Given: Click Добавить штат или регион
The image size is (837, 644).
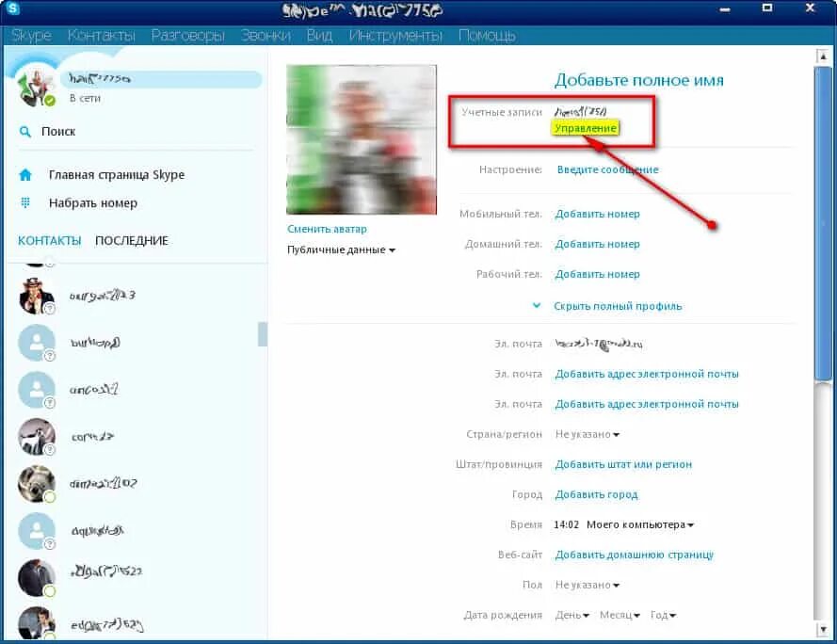Looking at the screenshot, I should coord(623,464).
